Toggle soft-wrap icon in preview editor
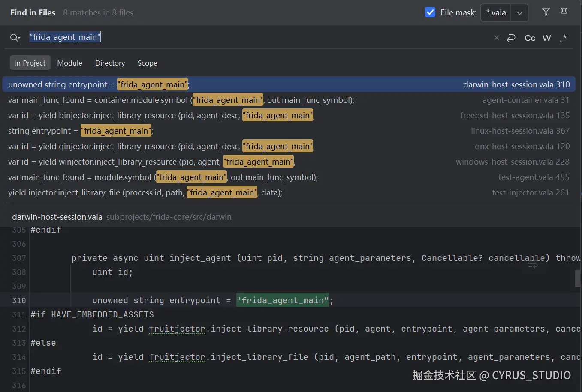This screenshot has width=582, height=392. click(x=533, y=265)
